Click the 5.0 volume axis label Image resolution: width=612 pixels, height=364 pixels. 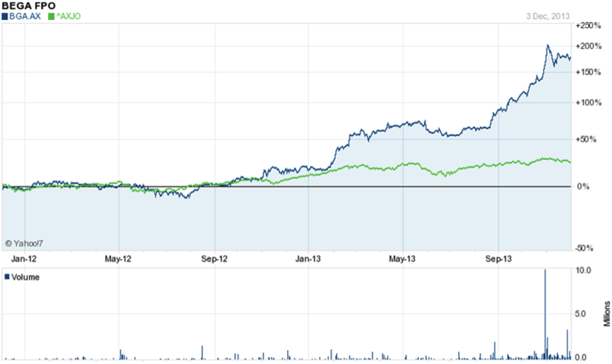[581, 314]
